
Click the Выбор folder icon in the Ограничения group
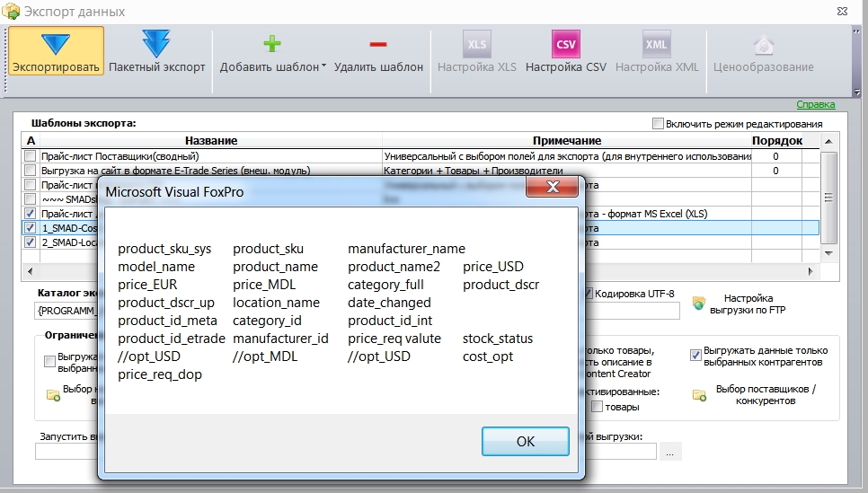click(x=53, y=395)
